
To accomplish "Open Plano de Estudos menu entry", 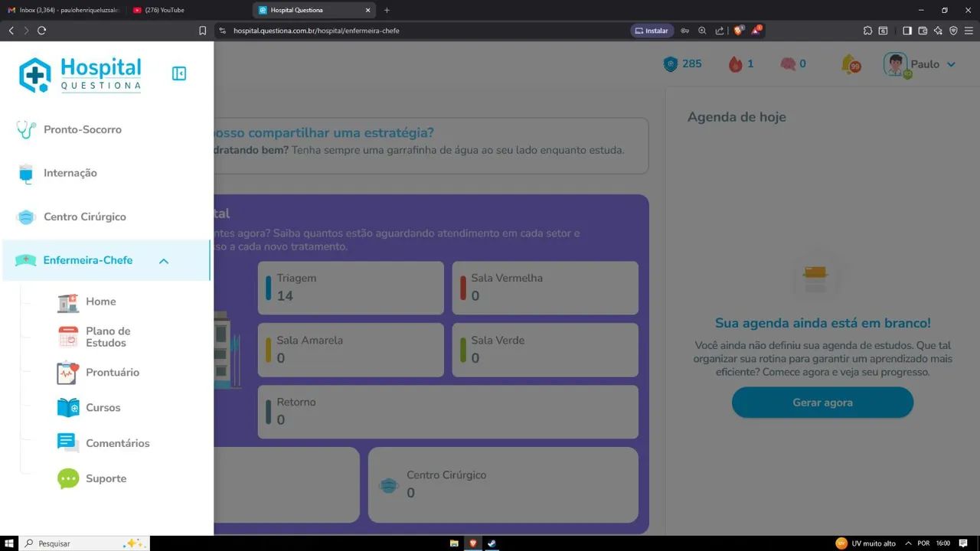I will point(108,337).
